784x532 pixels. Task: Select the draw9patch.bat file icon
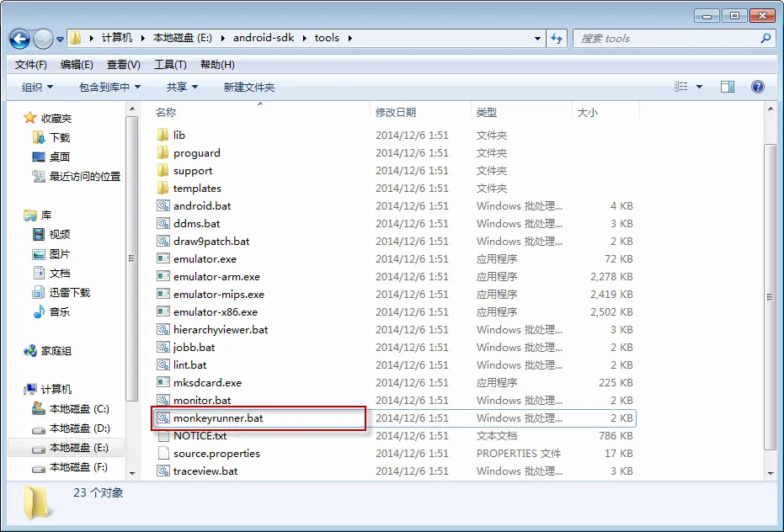[x=163, y=241]
